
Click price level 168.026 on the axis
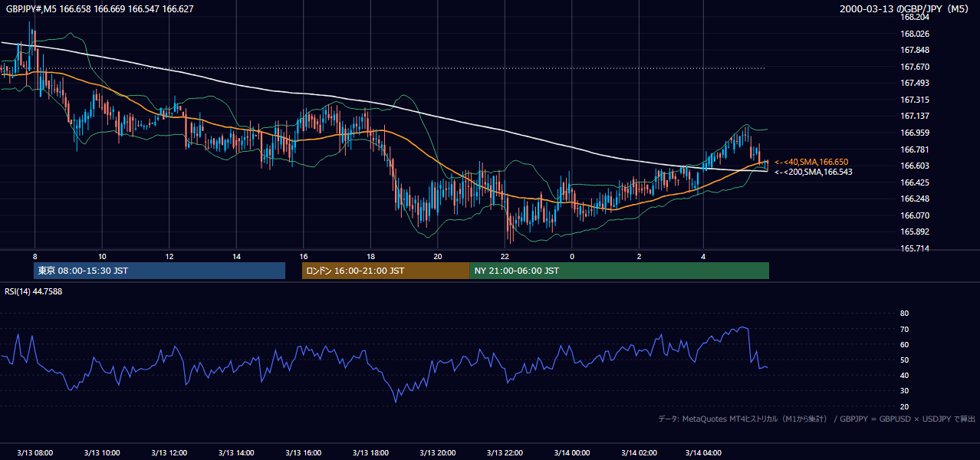click(915, 34)
